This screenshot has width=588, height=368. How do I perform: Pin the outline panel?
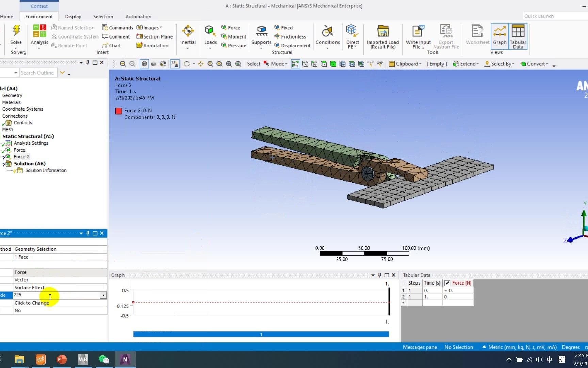pyautogui.click(x=88, y=62)
